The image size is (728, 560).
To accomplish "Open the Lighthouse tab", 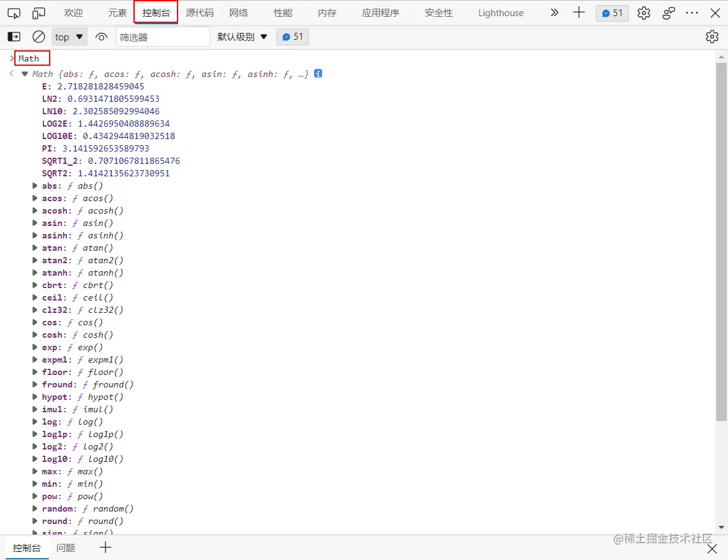I will click(500, 13).
